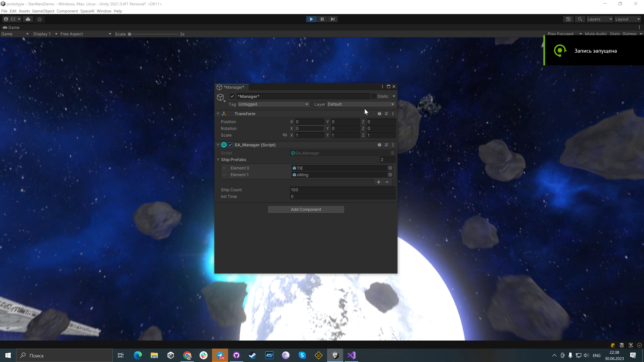Image resolution: width=644 pixels, height=362 pixels.
Task: Toggle Scale constrained proportions link
Action: 285,135
